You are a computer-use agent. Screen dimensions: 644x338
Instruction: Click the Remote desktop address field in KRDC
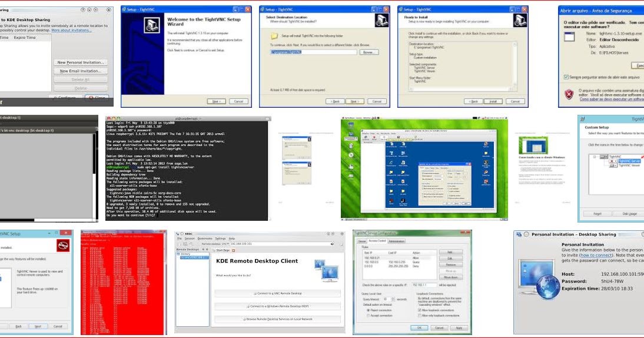coord(282,244)
